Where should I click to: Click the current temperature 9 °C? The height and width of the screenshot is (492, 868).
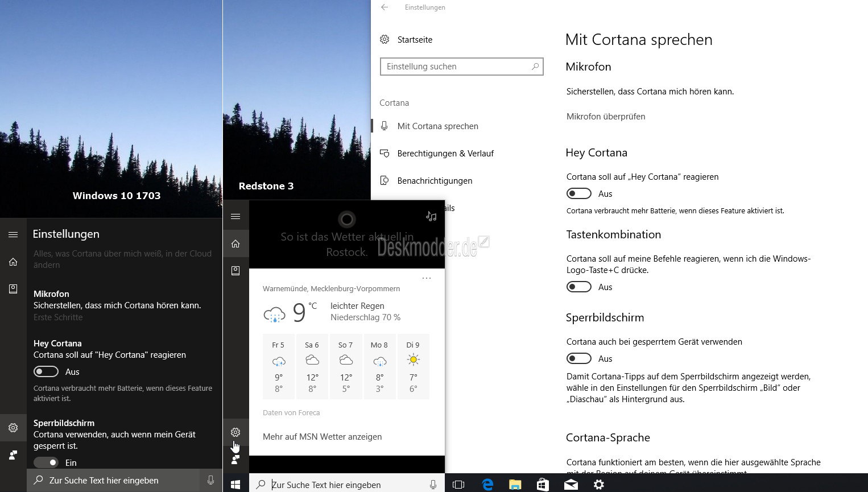tap(305, 312)
